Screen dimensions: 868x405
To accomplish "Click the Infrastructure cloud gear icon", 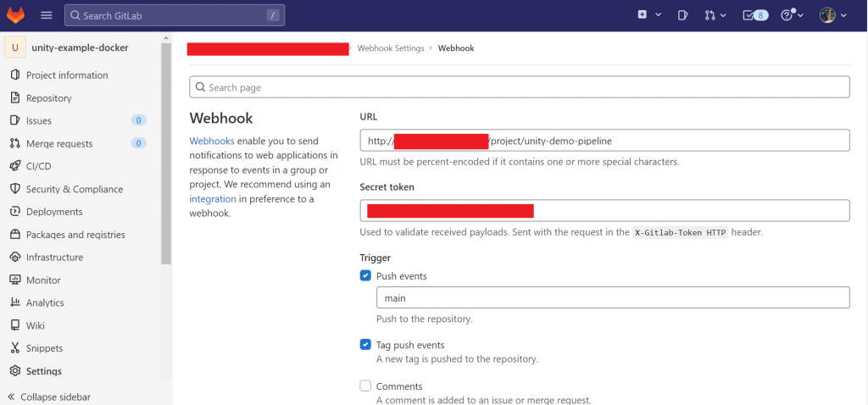I will pos(15,258).
